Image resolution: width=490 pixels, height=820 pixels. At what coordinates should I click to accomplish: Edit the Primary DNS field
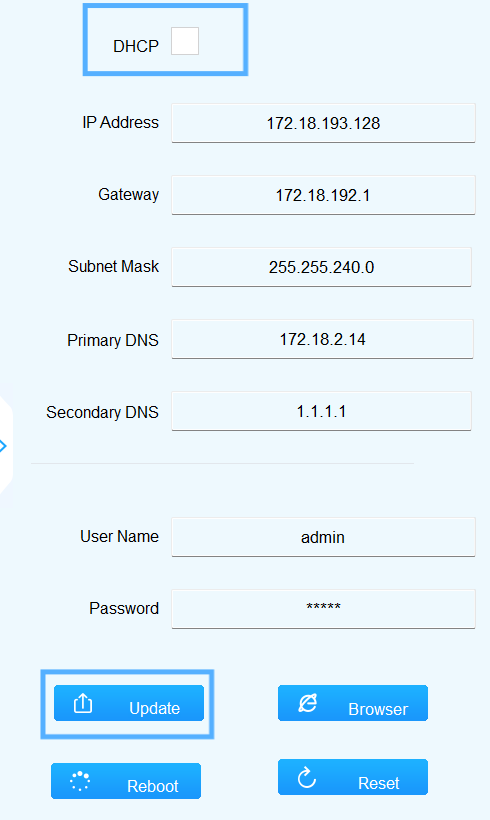point(322,339)
